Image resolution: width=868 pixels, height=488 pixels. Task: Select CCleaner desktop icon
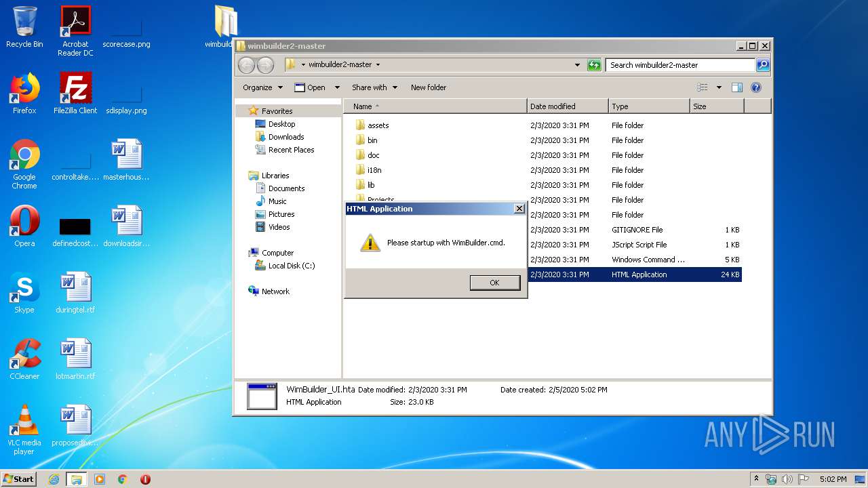(x=24, y=359)
